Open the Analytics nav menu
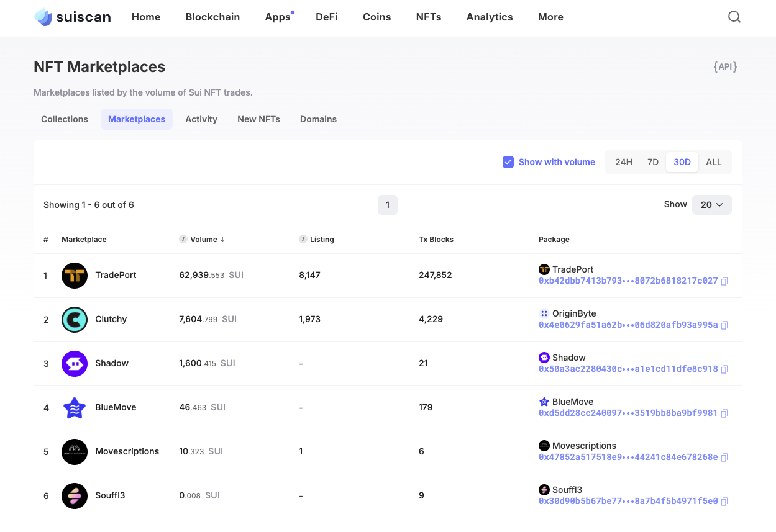776x532 pixels. (490, 17)
